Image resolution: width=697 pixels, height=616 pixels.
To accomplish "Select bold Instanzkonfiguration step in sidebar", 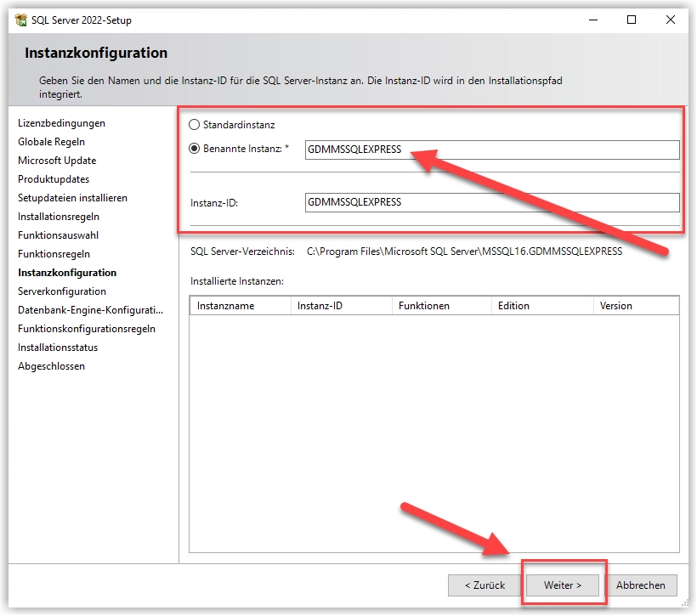I will 67,273.
